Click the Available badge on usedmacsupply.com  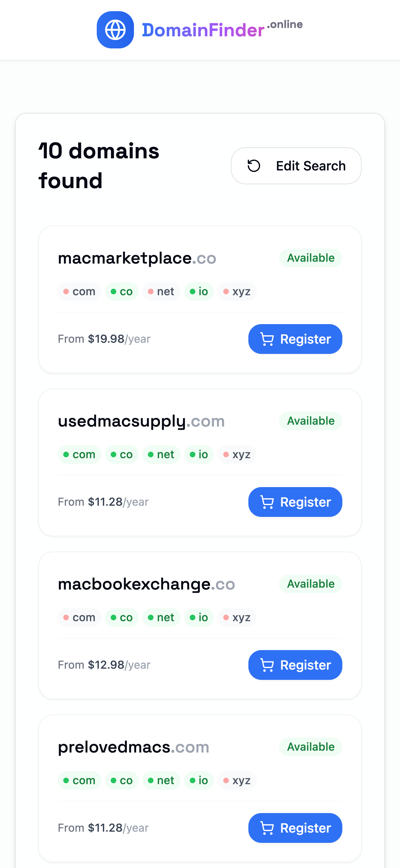point(311,421)
